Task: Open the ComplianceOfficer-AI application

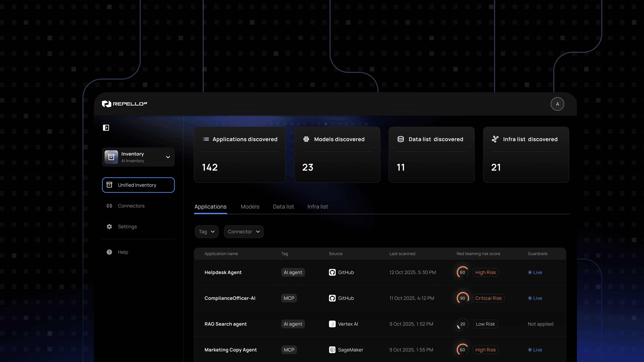Action: (230, 298)
